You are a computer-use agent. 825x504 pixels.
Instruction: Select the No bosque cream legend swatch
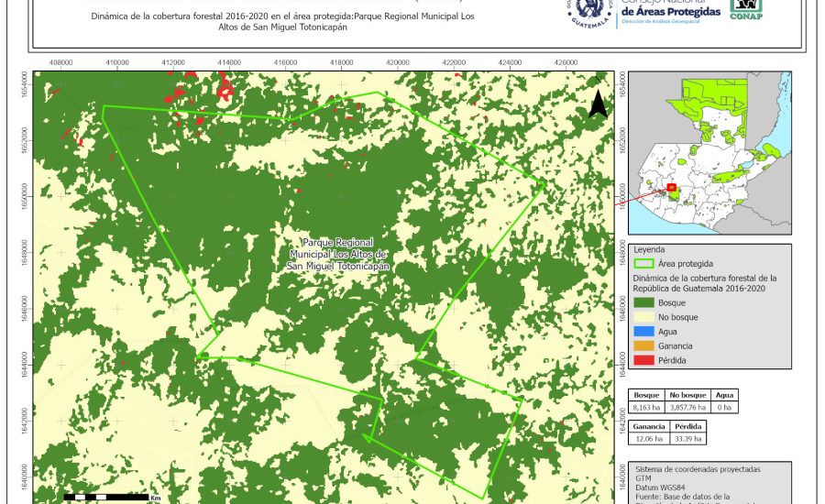(x=643, y=317)
